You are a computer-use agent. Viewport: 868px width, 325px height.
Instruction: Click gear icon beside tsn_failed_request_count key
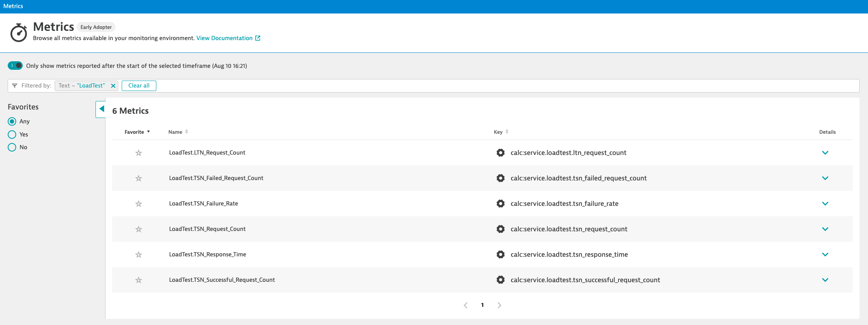click(500, 178)
